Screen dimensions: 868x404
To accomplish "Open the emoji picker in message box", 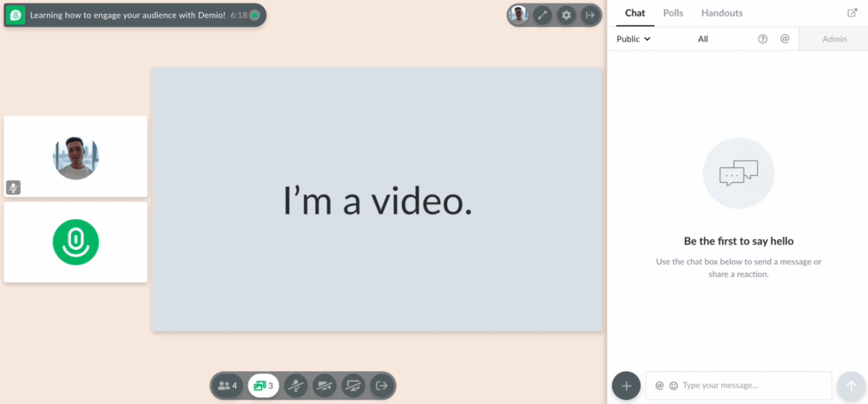I will click(674, 386).
